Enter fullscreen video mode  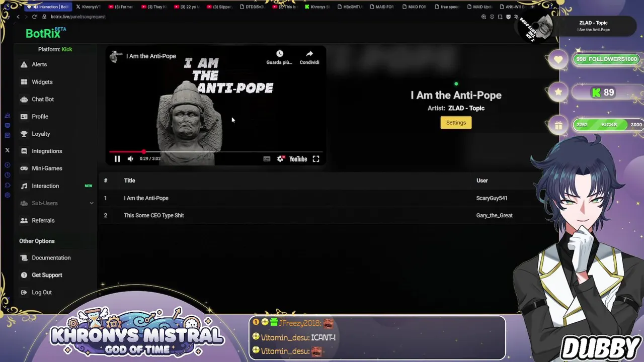[316, 159]
